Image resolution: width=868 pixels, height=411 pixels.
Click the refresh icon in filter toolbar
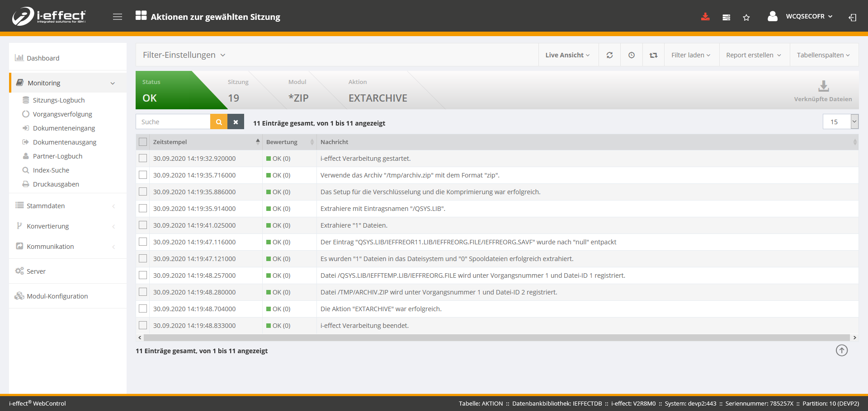(609, 55)
